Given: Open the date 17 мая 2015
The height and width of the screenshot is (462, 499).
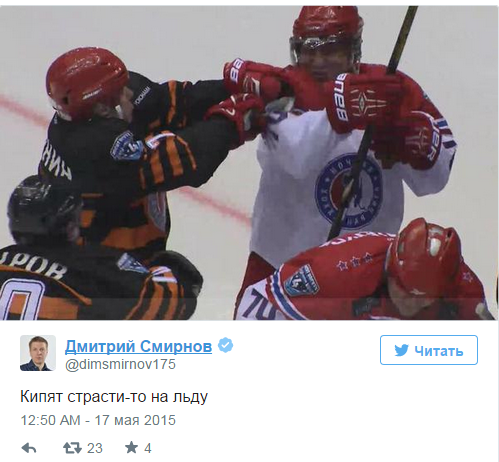Looking at the screenshot, I should tap(135, 420).
